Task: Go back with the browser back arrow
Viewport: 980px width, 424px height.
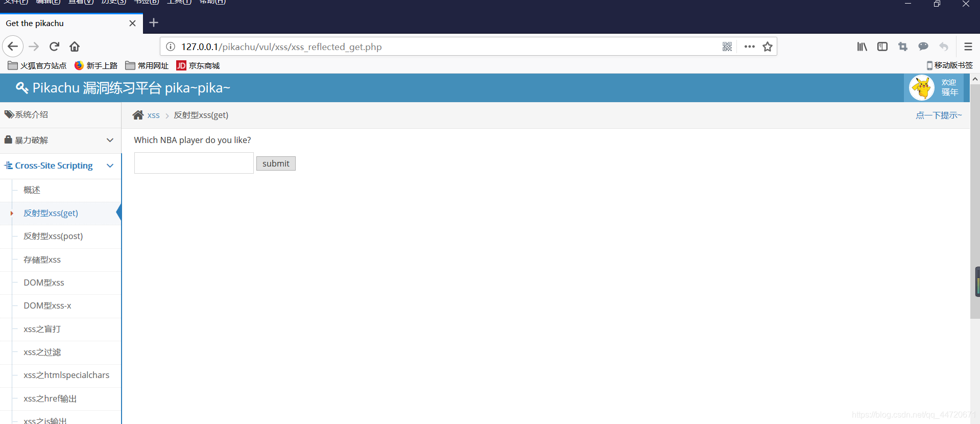Action: [13, 46]
